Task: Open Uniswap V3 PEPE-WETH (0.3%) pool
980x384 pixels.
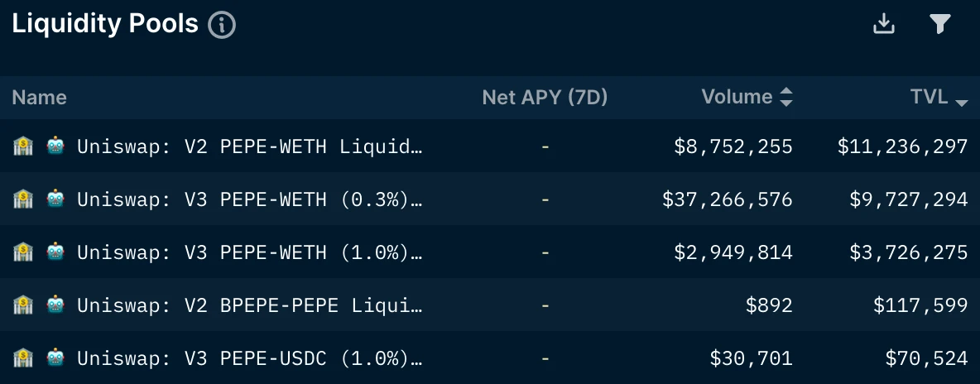Action: (x=250, y=199)
